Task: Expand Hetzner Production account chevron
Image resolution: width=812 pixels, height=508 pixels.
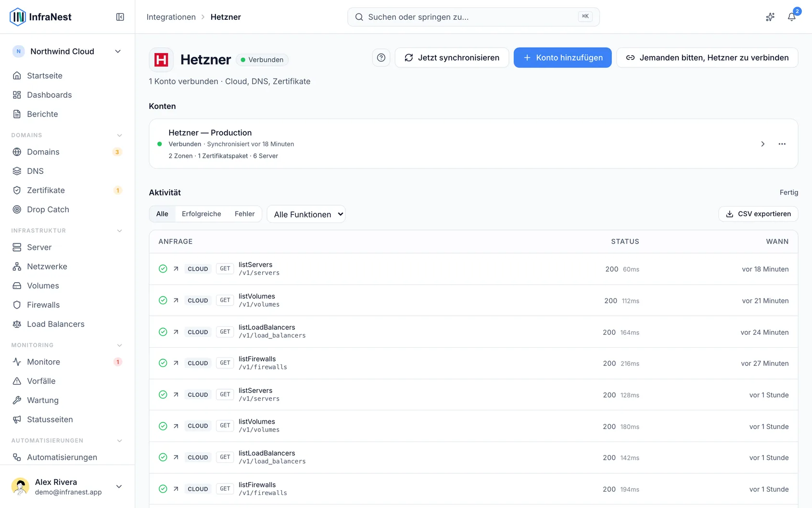Action: pos(762,144)
